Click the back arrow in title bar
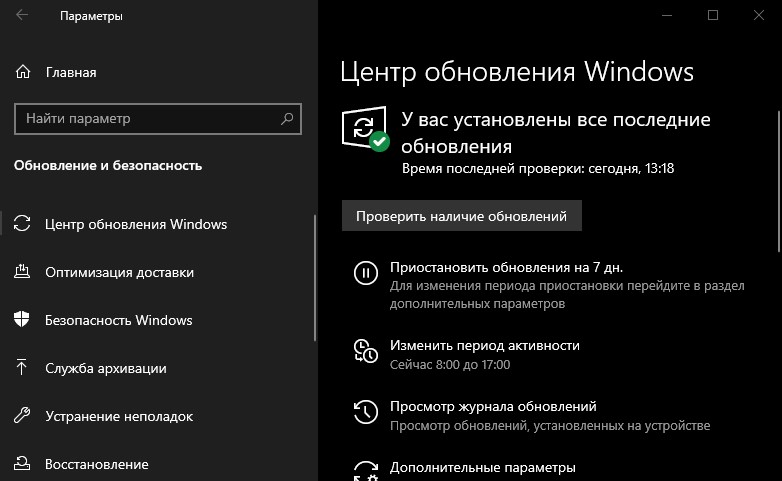Viewport: 782px width, 481px height. pyautogui.click(x=22, y=15)
